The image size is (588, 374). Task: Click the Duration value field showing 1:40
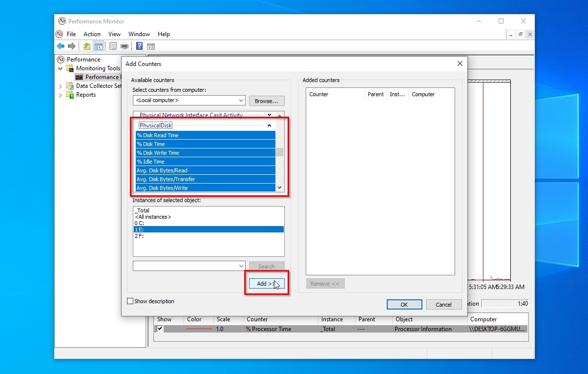[505, 303]
